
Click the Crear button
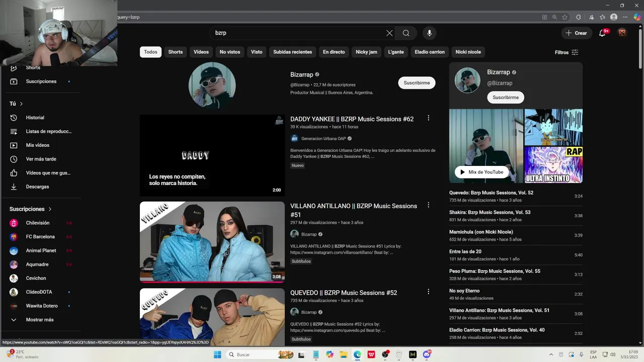tap(577, 33)
